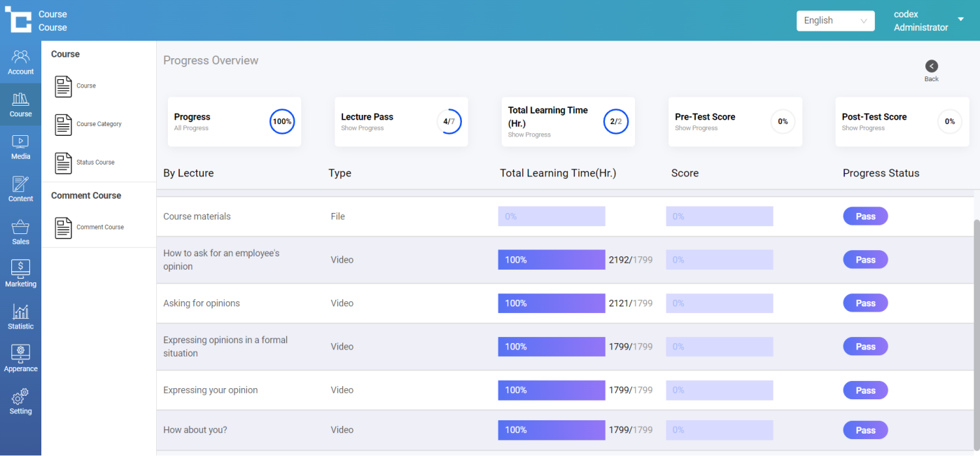Viewport: 980px width, 456px height.
Task: Expand the codex Administrator user menu
Action: (960, 20)
